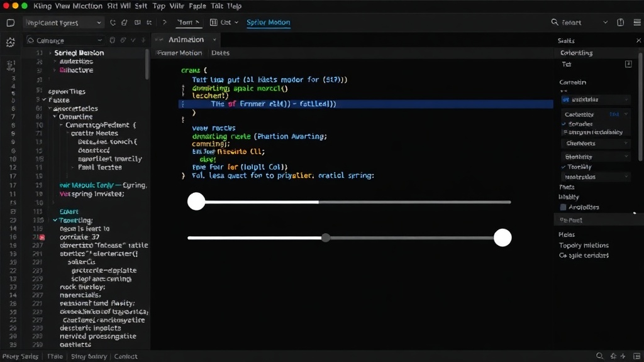This screenshot has width=644, height=362.
Task: Click the sliders icon below the gear in the left sidebar
Action: coord(11,65)
